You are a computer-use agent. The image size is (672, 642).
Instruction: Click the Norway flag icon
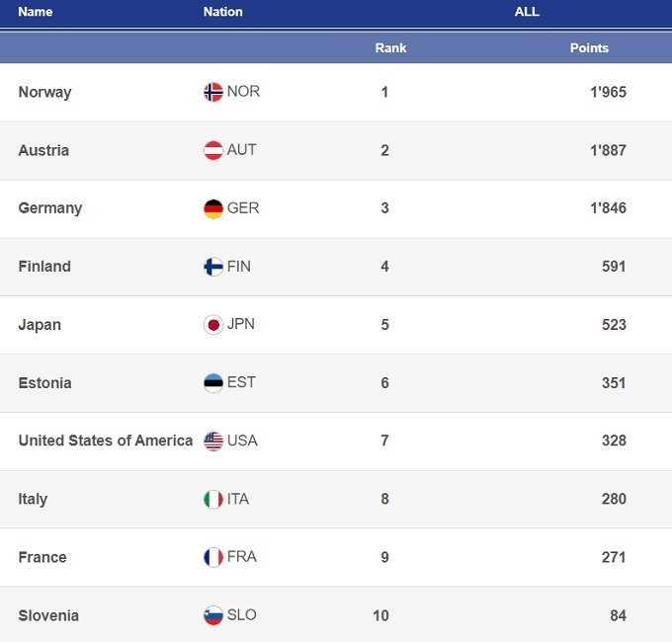(213, 93)
